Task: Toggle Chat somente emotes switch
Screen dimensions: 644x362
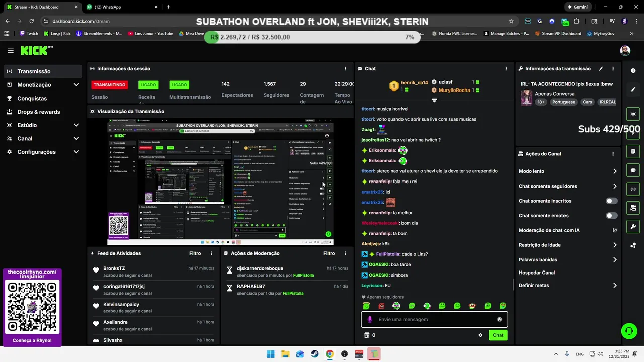Action: 611,216
